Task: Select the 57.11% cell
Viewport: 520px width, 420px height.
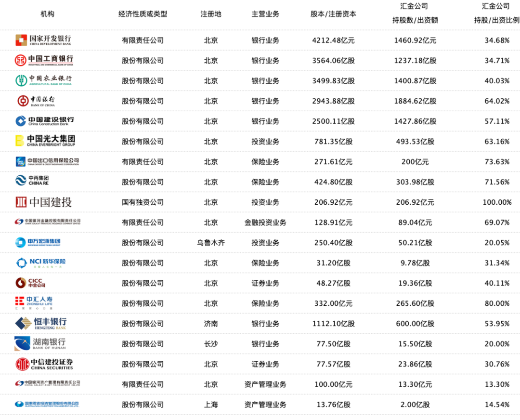Action: tap(497, 121)
